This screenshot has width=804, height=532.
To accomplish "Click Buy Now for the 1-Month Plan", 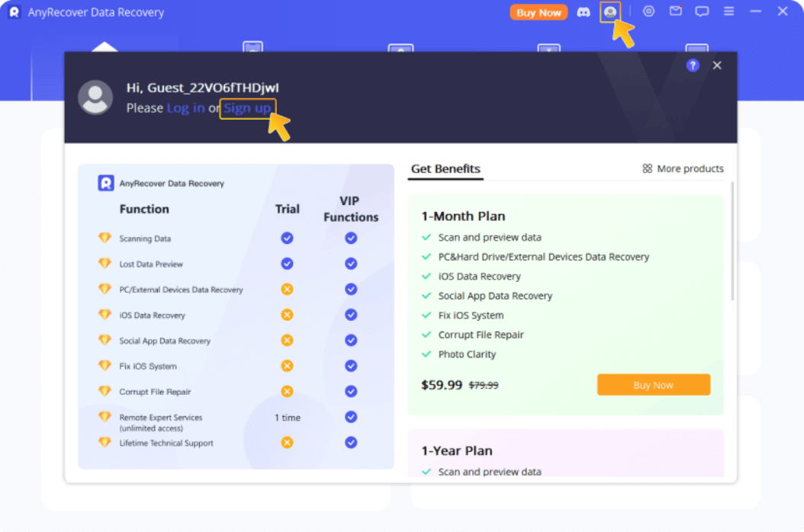I will [x=653, y=385].
